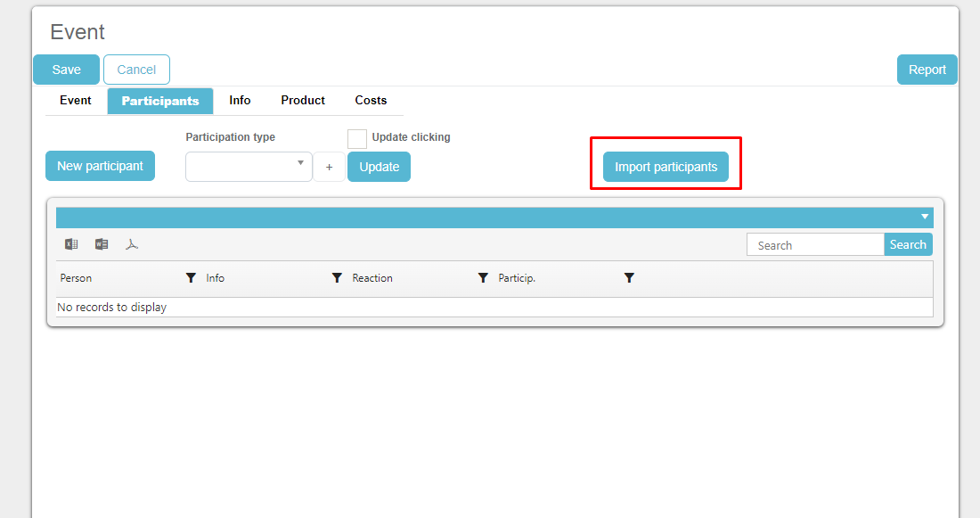980x518 pixels.
Task: Focus the grid Search text field
Action: pyautogui.click(x=815, y=245)
